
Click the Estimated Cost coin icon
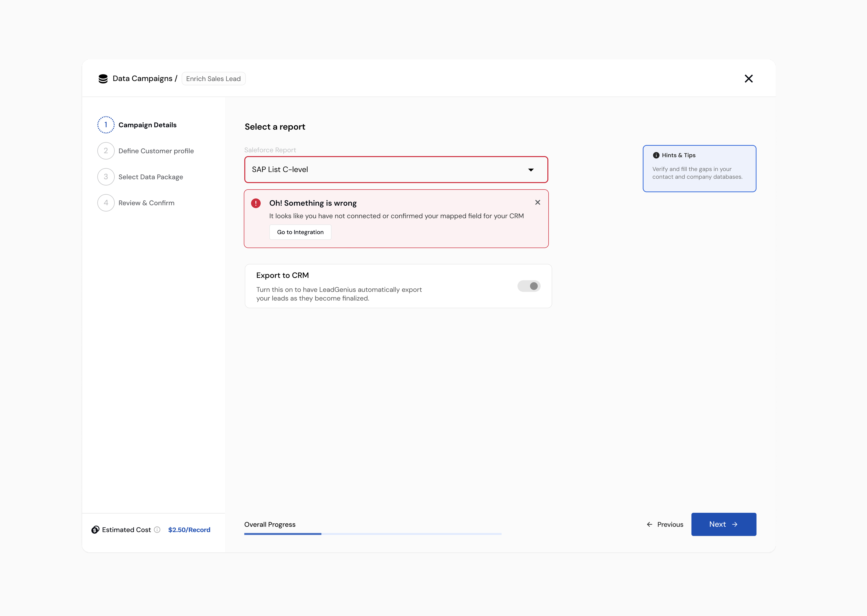coord(95,530)
